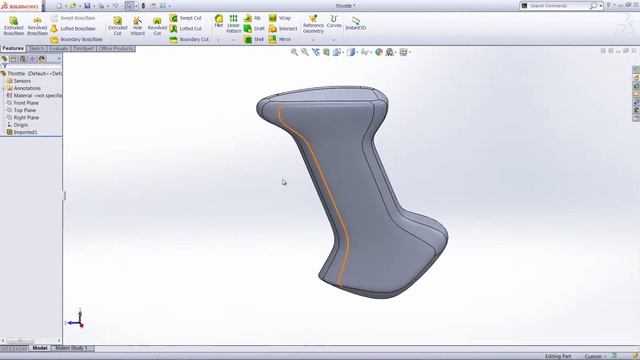640x360 pixels.
Task: Open ConfigurationManager panel tab
Action: (x=23, y=59)
